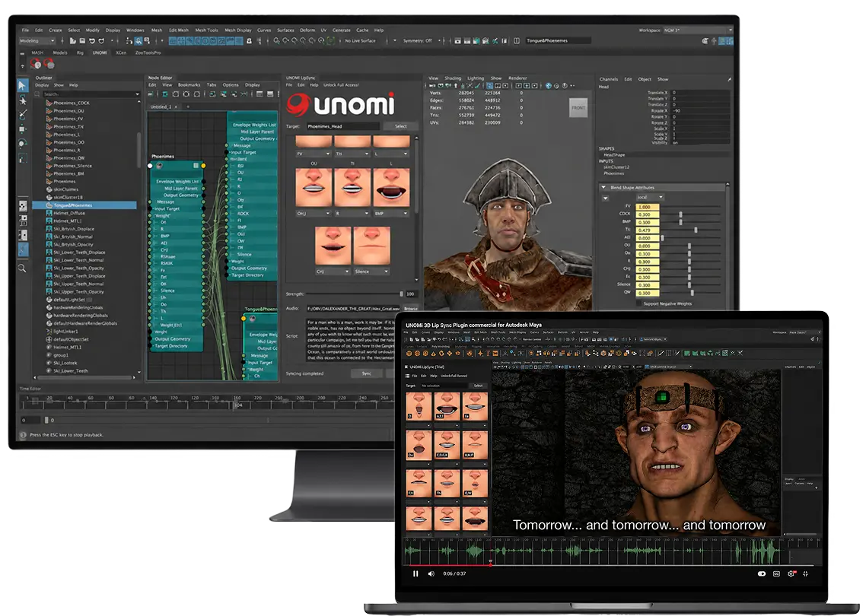Click the FV value field showing 1.000
Viewport: 866px width, 616px height.
[x=648, y=207]
